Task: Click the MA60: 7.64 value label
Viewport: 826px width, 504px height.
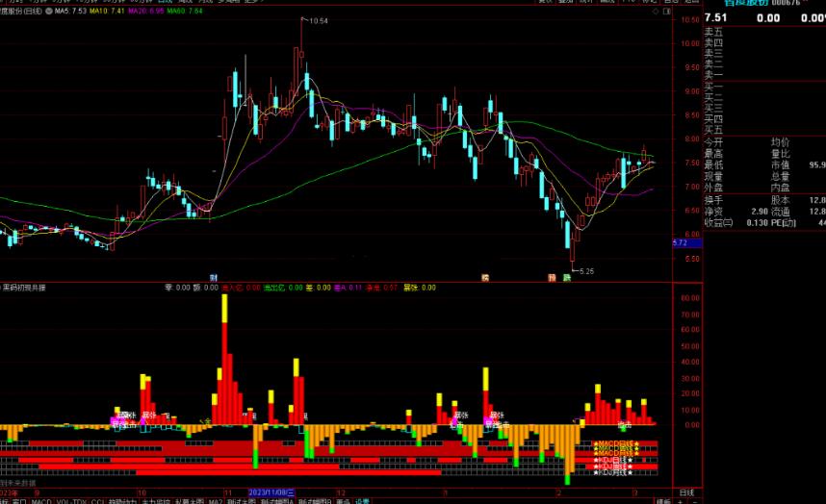Action: (185, 11)
